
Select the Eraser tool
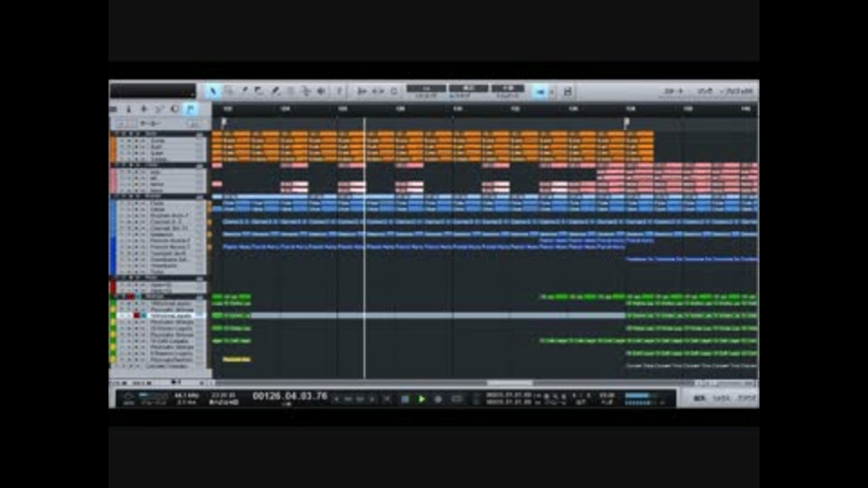pos(259,91)
